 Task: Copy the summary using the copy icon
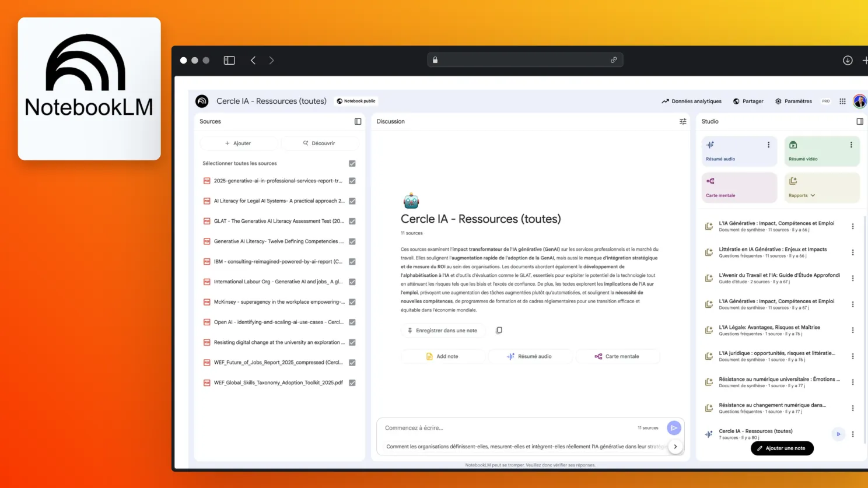[499, 331]
